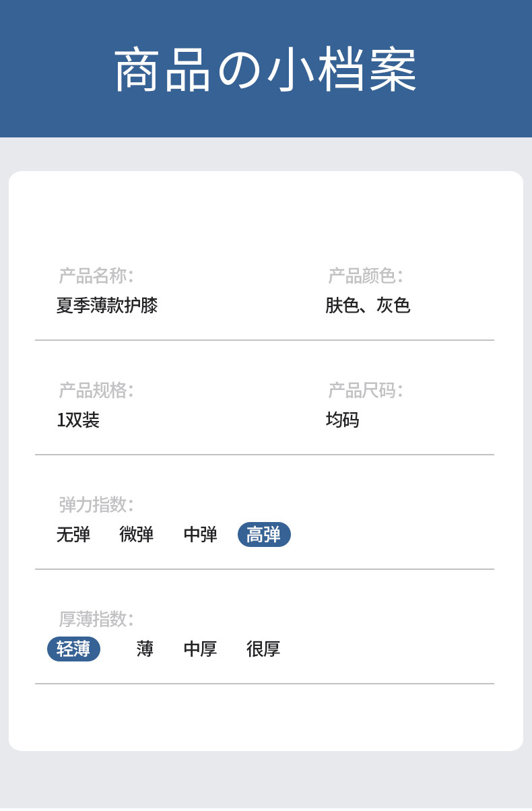Click the 厚薄指数 section label
The image size is (532, 811).
coord(96,619)
